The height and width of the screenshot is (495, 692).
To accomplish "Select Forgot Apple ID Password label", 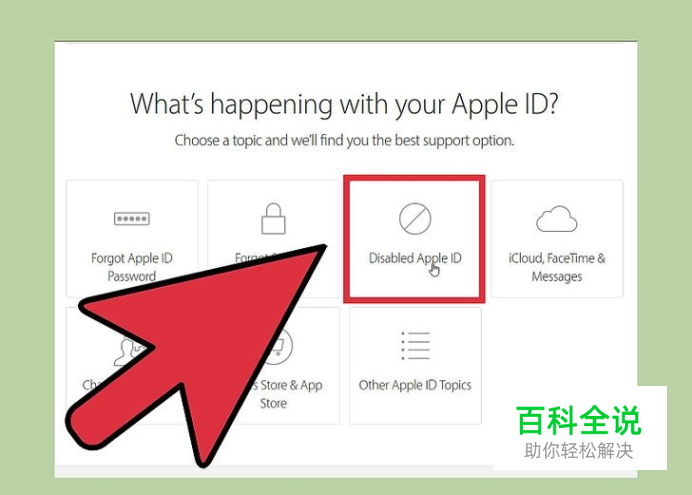I will click(x=132, y=267).
